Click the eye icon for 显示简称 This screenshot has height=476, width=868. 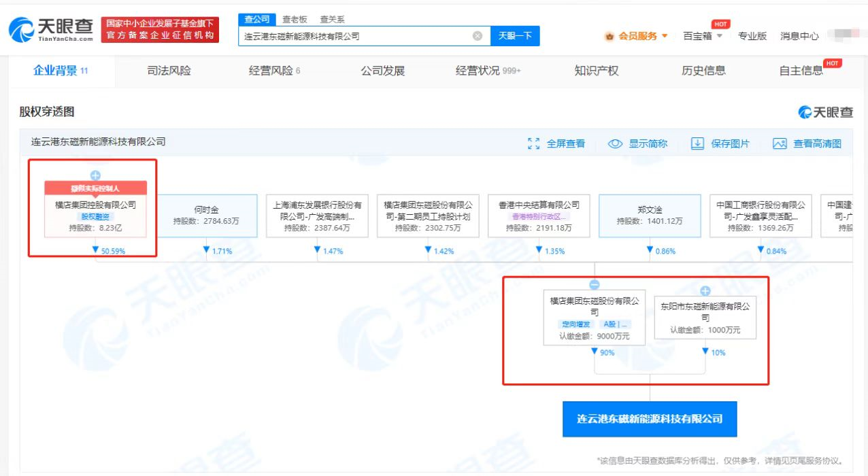(x=615, y=143)
